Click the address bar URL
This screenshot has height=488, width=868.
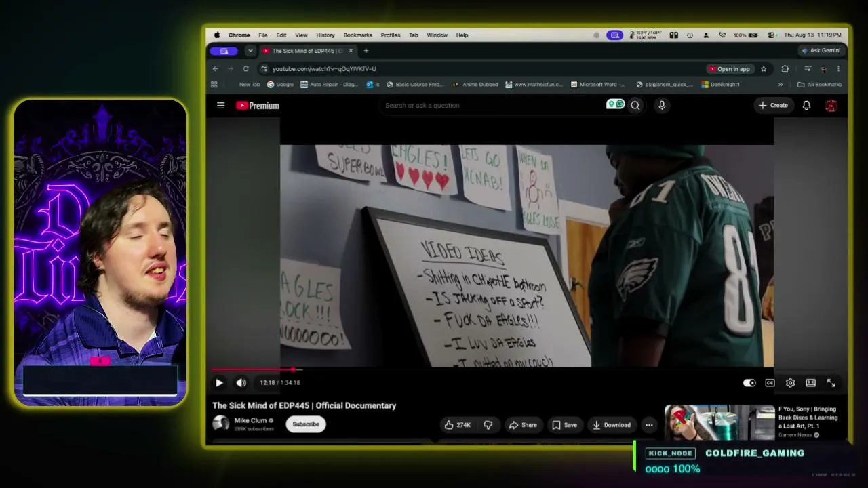point(324,69)
